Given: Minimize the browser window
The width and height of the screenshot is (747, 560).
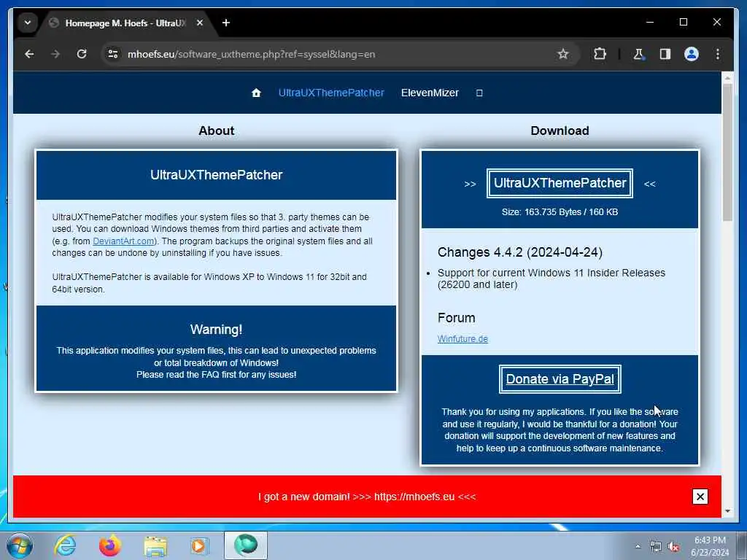Looking at the screenshot, I should (650, 22).
